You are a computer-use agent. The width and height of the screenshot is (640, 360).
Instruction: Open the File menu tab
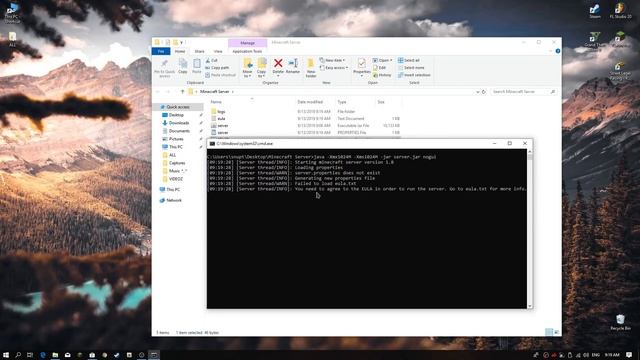tap(161, 51)
